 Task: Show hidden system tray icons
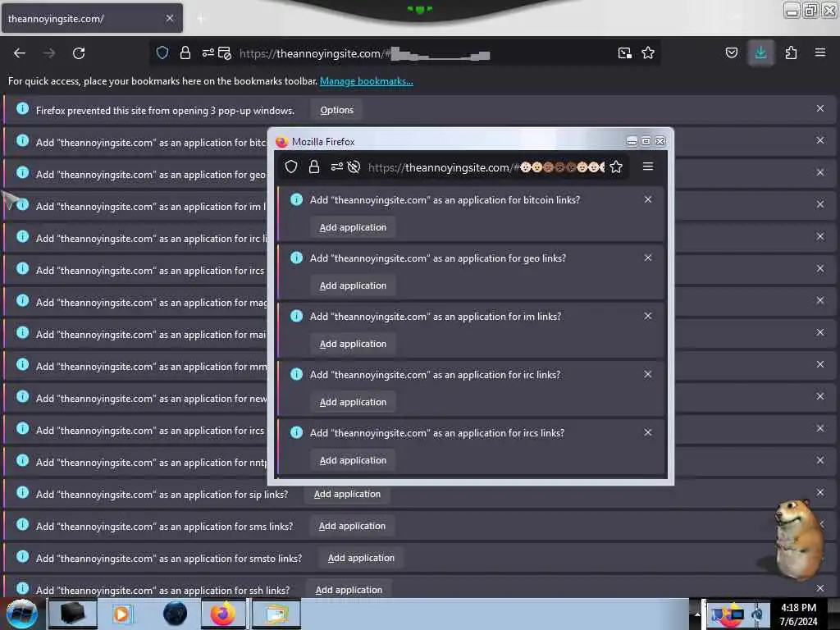click(697, 614)
